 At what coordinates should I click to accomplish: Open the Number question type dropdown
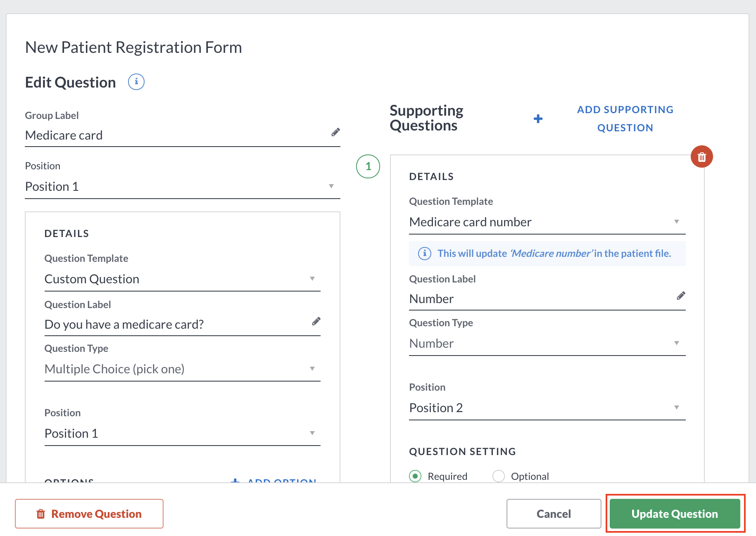pyautogui.click(x=547, y=344)
